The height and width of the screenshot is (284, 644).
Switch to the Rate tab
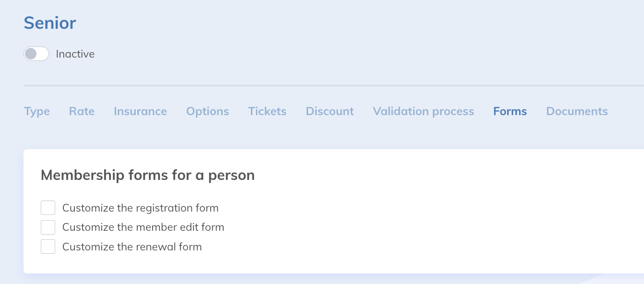(x=82, y=111)
